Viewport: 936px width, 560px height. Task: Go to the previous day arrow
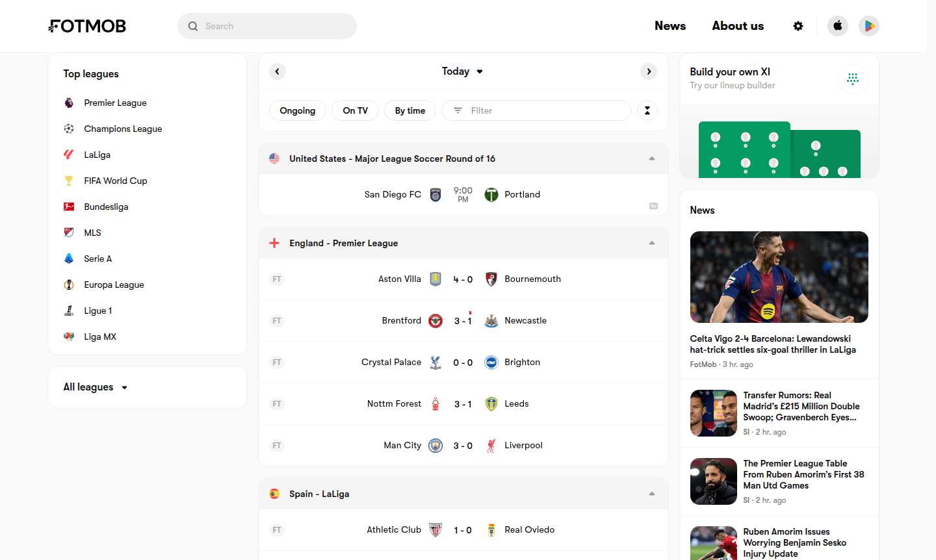pyautogui.click(x=278, y=71)
